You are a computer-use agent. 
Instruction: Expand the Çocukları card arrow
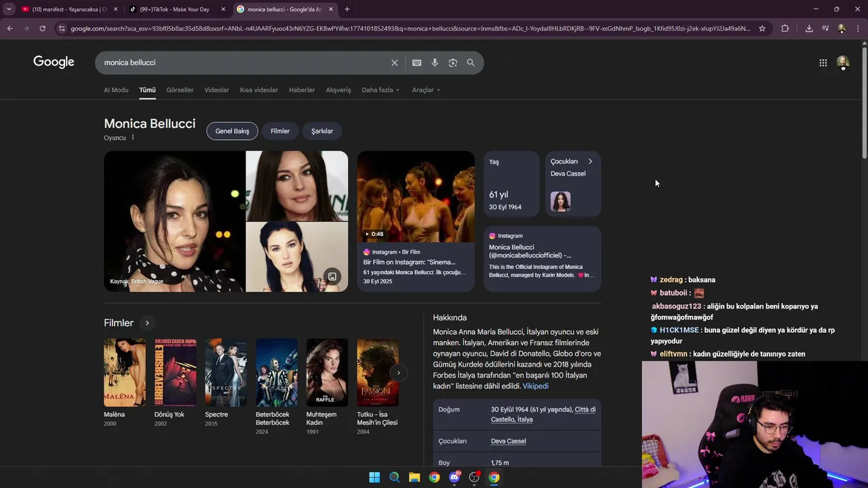coord(590,161)
